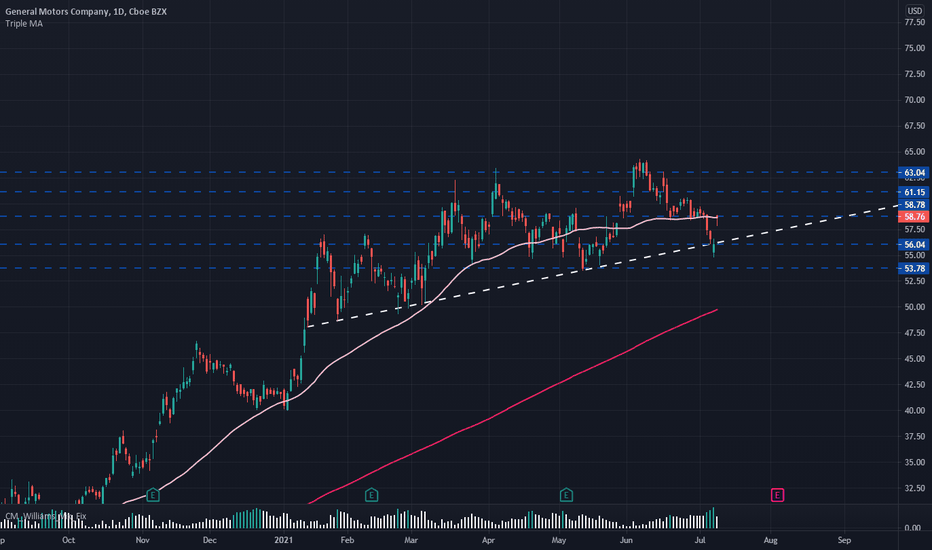932x550 pixels.
Task: Click the 56.04 price level label
Action: tap(914, 244)
